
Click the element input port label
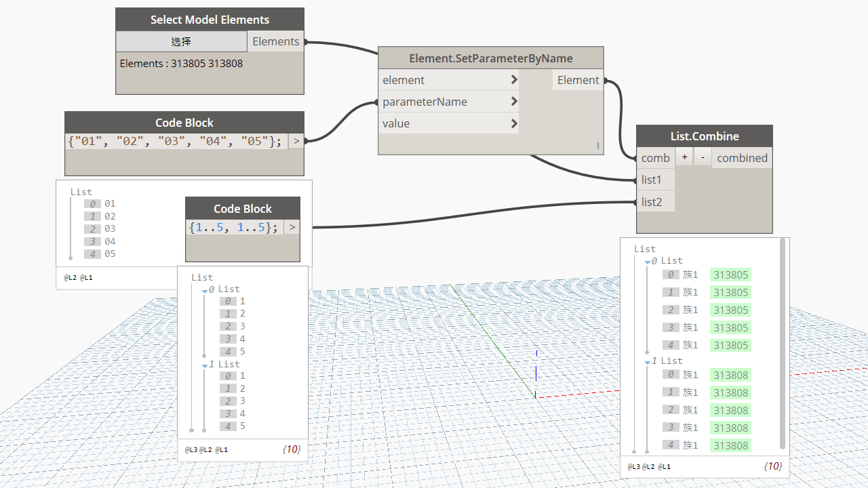click(x=403, y=80)
